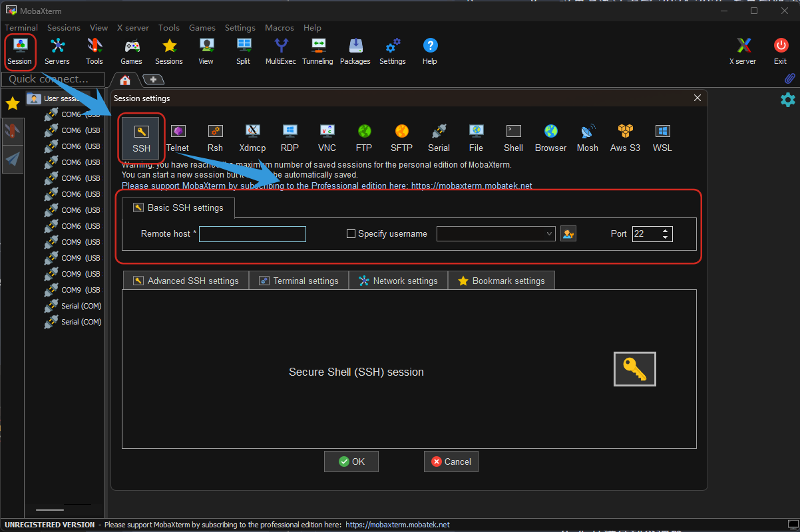Image resolution: width=800 pixels, height=532 pixels.
Task: Choose the RDP session type
Action: pyautogui.click(x=290, y=138)
